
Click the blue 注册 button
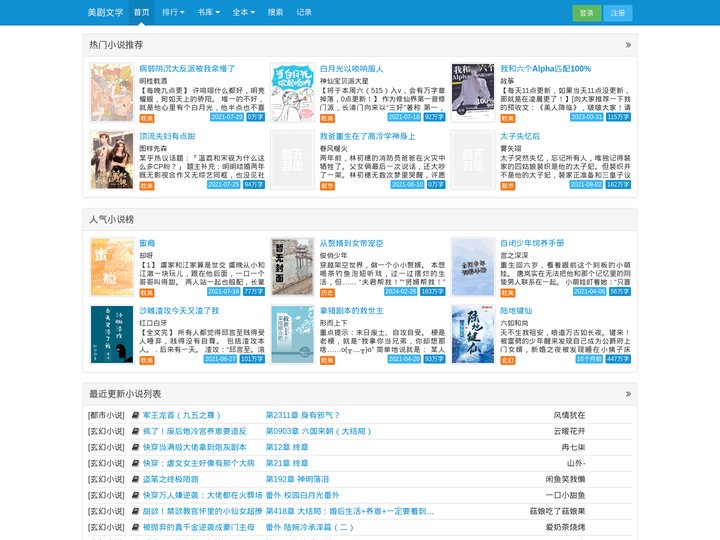pos(618,13)
